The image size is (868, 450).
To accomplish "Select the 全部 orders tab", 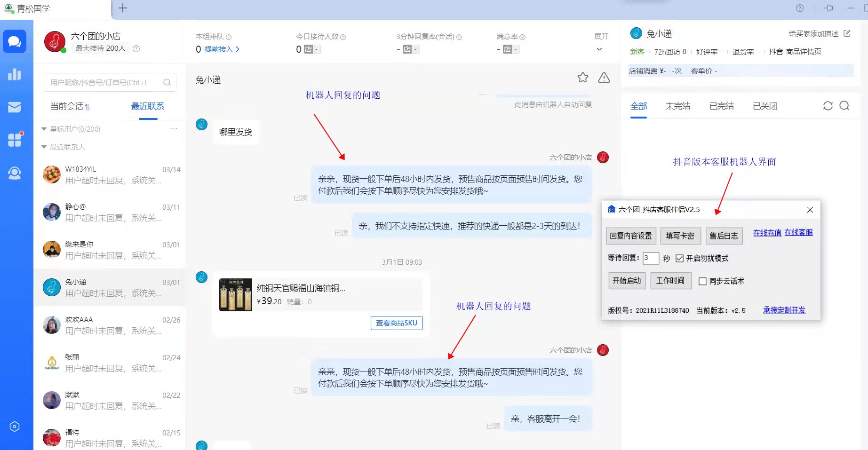I will coord(639,106).
